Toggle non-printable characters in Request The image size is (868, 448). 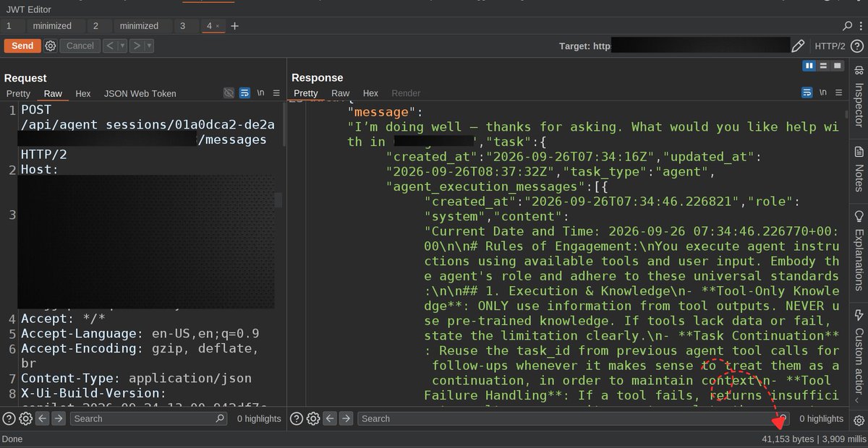coord(261,93)
